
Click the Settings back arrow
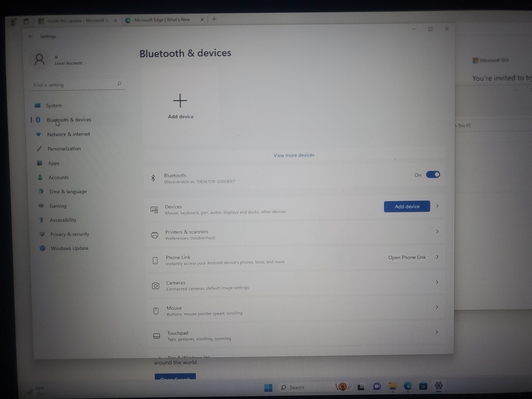tap(31, 36)
